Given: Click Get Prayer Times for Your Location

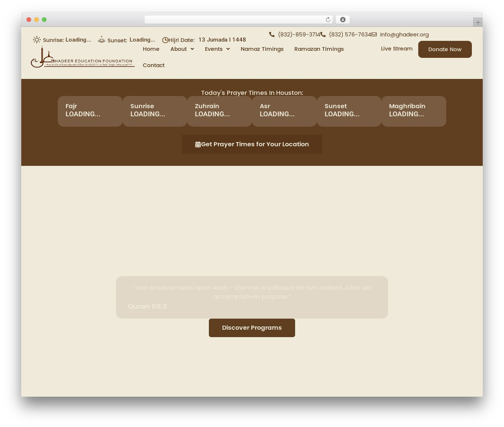Looking at the screenshot, I should click(252, 144).
